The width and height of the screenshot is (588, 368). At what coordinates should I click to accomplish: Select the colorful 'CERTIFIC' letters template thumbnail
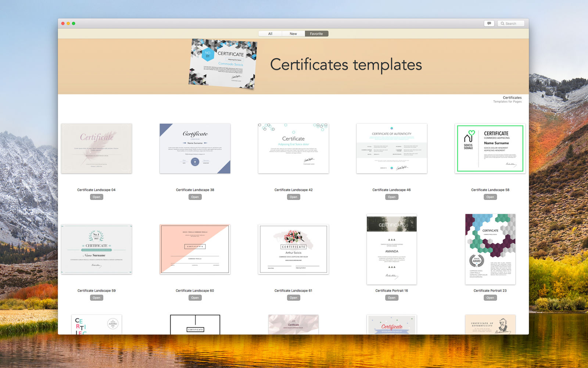(96, 325)
